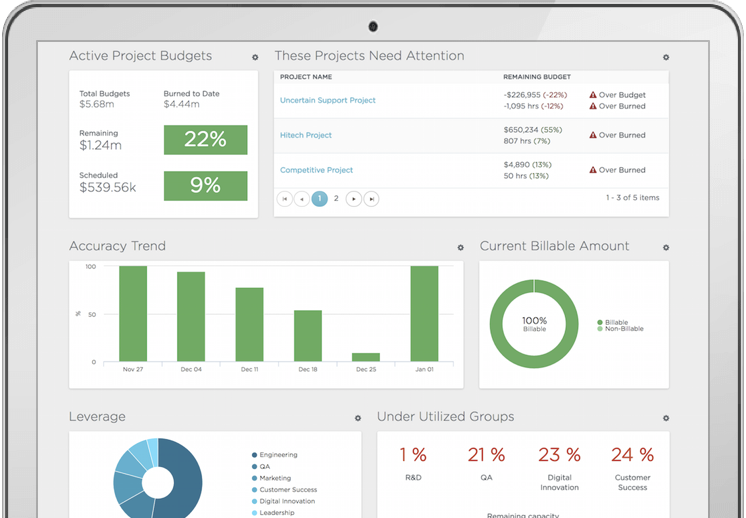
Task: Click the Dec 11 accuracy bar
Action: 249,324
